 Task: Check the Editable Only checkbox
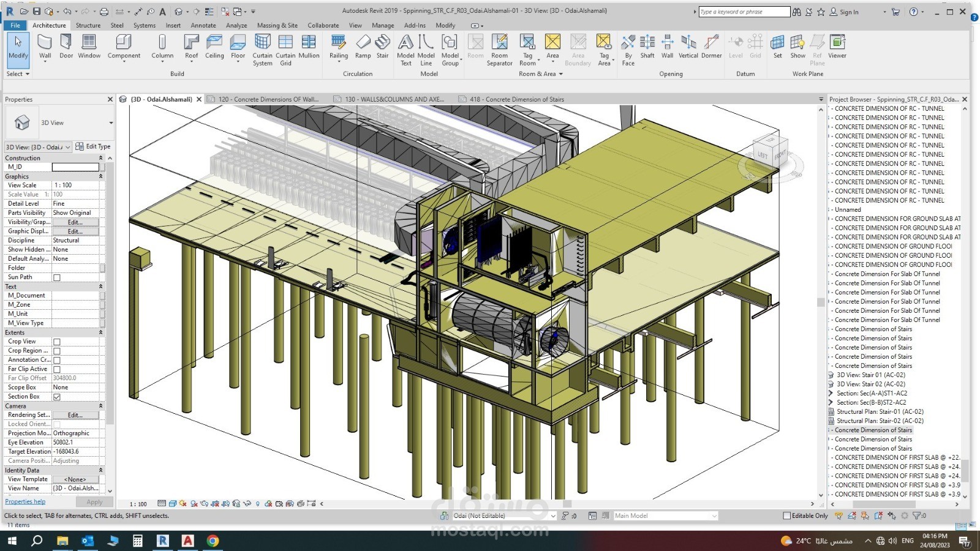pyautogui.click(x=786, y=515)
